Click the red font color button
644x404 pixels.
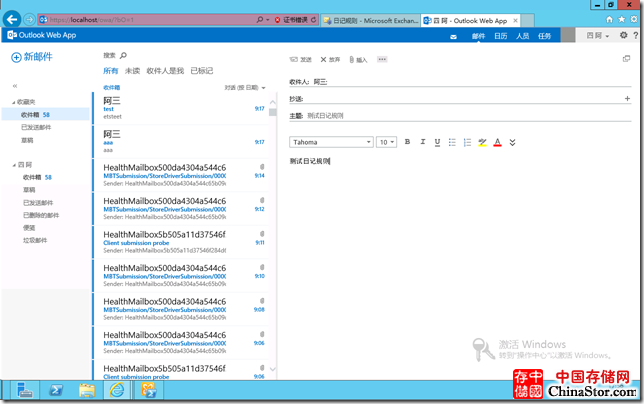tap(497, 142)
